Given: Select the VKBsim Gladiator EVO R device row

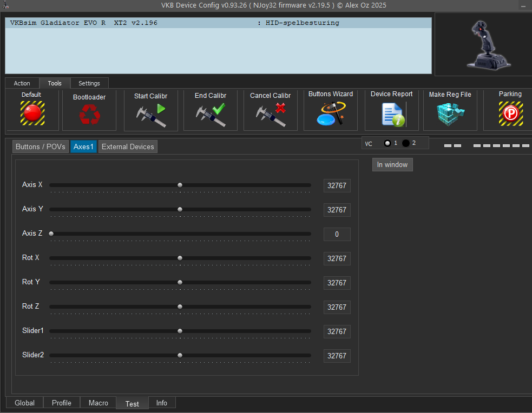Looking at the screenshot, I should pyautogui.click(x=218, y=23).
